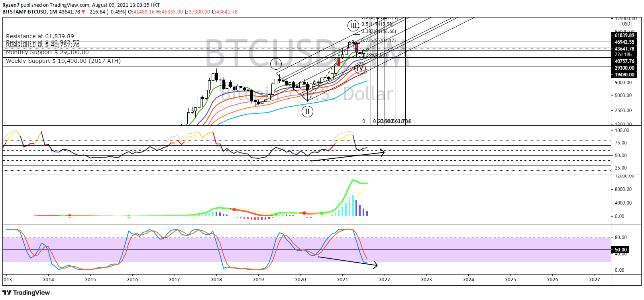
Task: Click the -216.64 (-0.49%) change value
Action: click(106, 12)
